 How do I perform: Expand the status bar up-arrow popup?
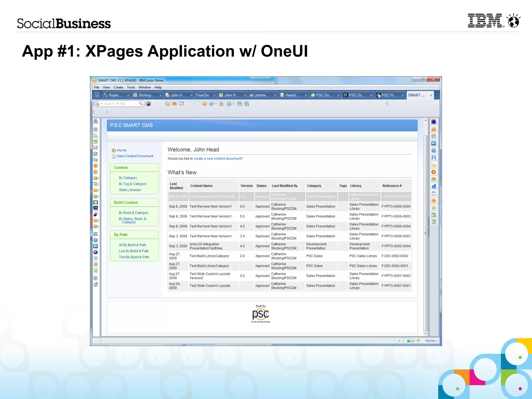[x=399, y=341]
